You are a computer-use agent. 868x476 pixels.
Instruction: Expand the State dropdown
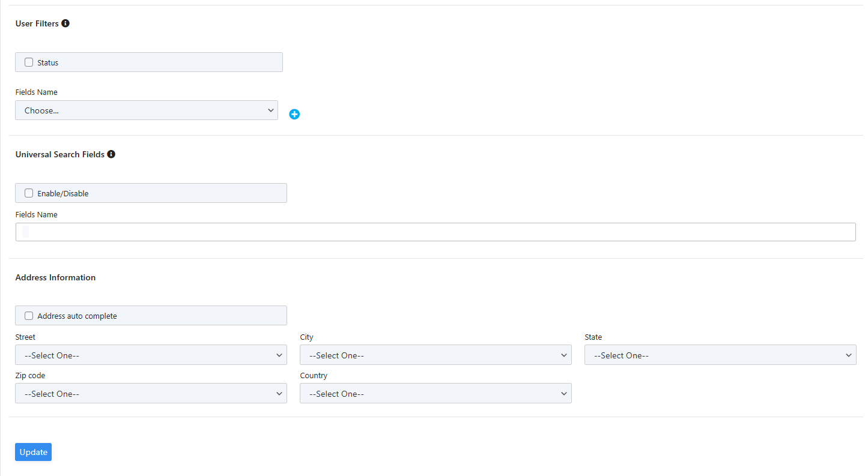pyautogui.click(x=720, y=355)
